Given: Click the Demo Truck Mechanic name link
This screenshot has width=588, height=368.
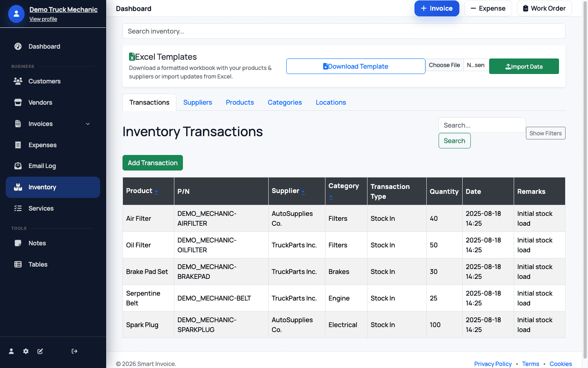Looking at the screenshot, I should point(63,9).
